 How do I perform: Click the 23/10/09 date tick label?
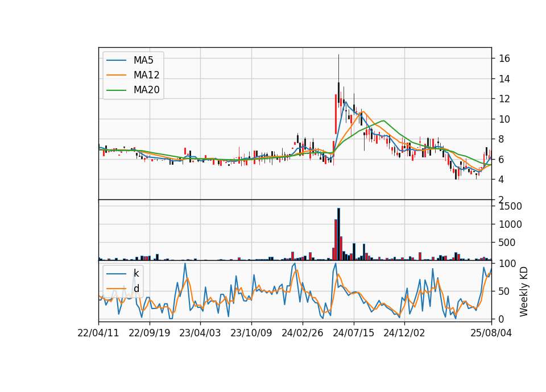pos(251,333)
